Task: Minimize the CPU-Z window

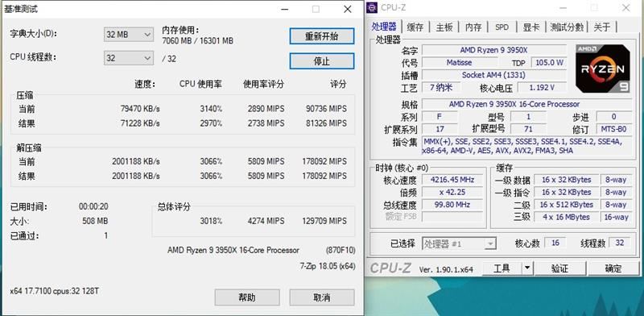Action: click(563, 8)
